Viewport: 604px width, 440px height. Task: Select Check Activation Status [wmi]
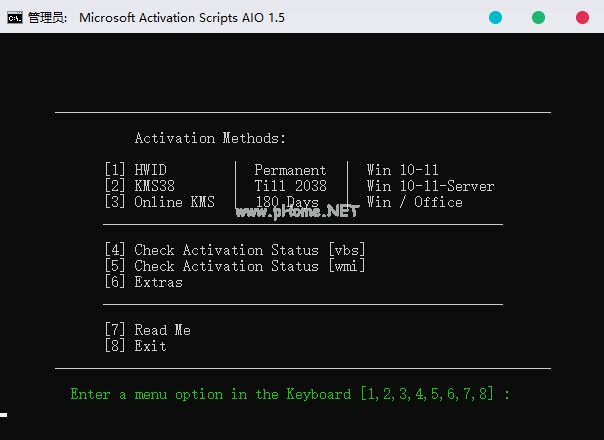235,266
